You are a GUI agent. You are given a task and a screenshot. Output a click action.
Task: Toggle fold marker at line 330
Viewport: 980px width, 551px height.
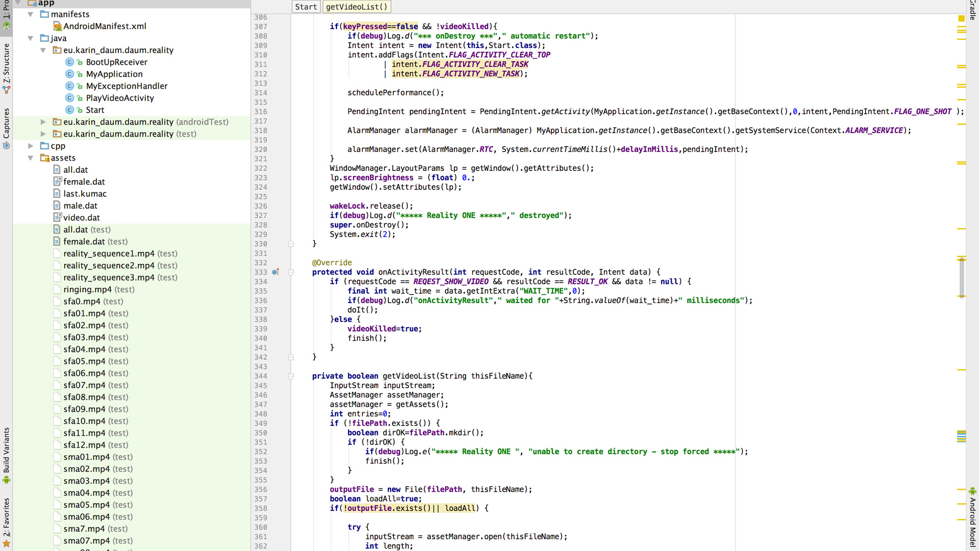coord(291,244)
